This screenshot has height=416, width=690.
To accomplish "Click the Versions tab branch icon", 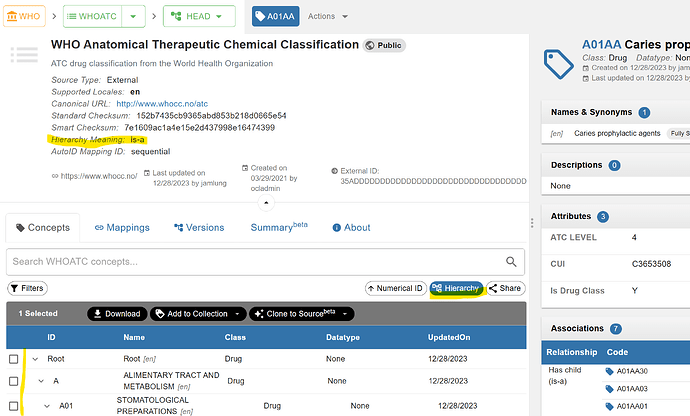I will coord(178,228).
